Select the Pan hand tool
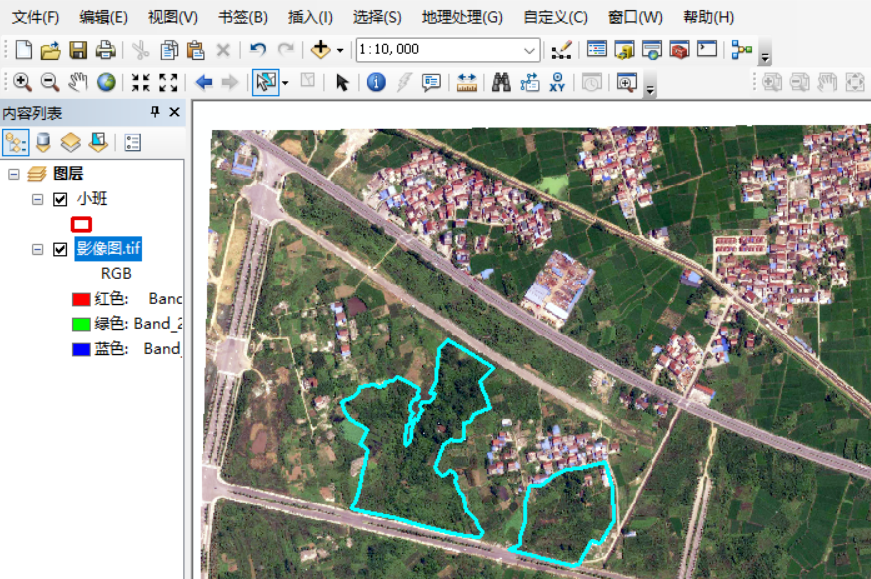Image resolution: width=871 pixels, height=579 pixels. tap(77, 82)
